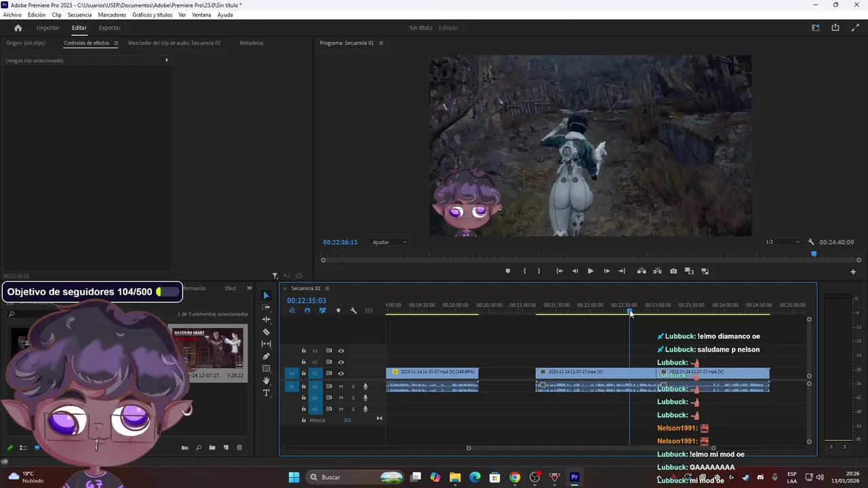Add marker in timeline panel
This screenshot has width=868, height=488.
click(338, 310)
